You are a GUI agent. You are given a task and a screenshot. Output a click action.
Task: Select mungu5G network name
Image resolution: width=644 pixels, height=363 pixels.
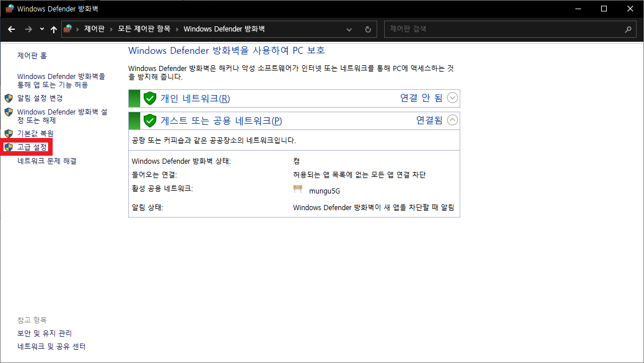325,191
